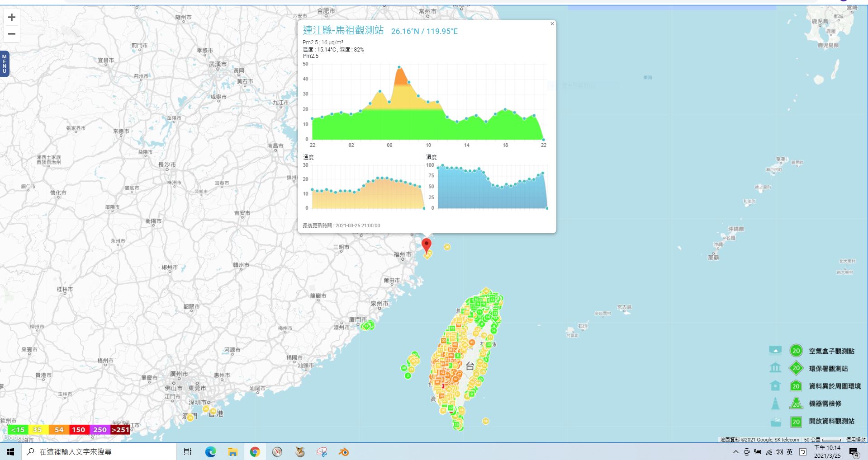This screenshot has width=868, height=460.
Task: Click the Google logo on the map
Action: tap(14, 438)
